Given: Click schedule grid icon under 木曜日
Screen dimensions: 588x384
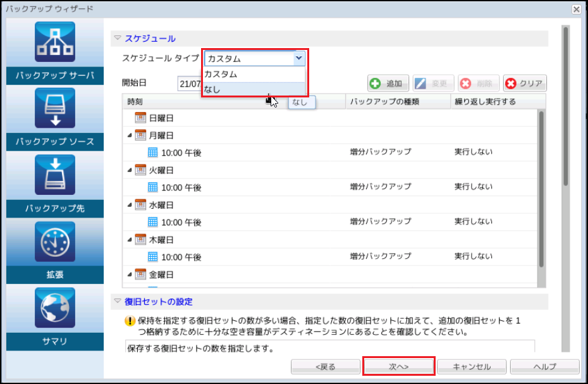Looking at the screenshot, I should (x=152, y=257).
